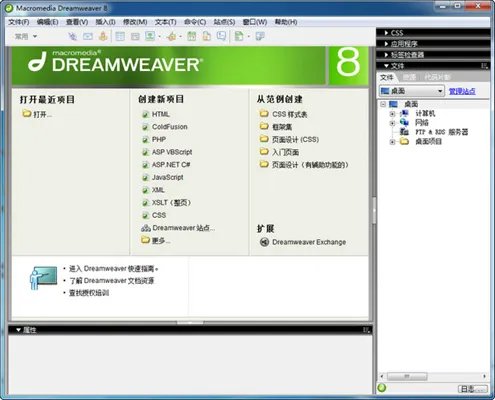
Task: Insert a Comment
Action: 221,36
